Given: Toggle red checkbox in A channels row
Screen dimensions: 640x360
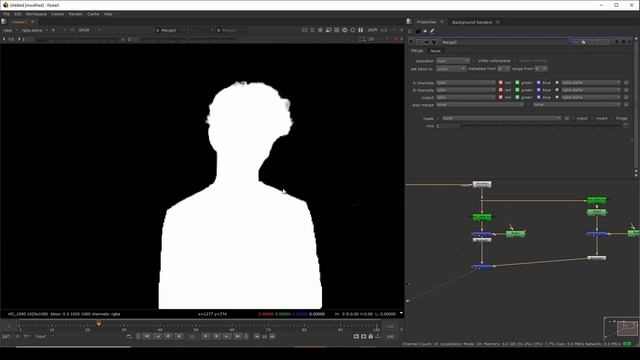Looking at the screenshot, I should [x=501, y=83].
